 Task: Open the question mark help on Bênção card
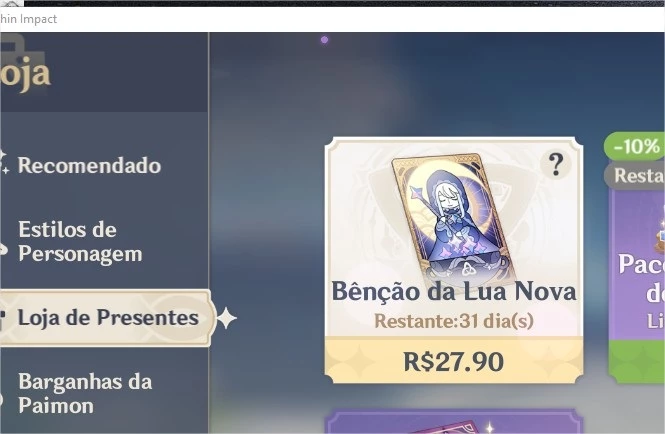[x=556, y=164]
